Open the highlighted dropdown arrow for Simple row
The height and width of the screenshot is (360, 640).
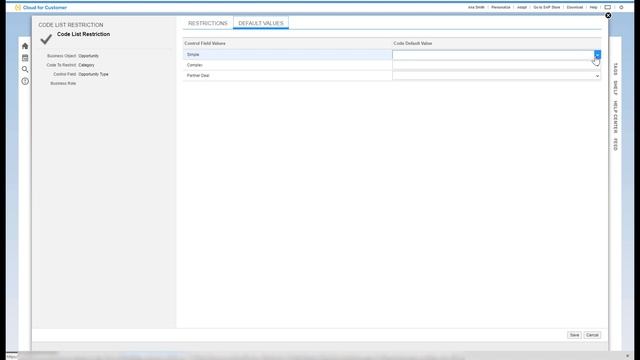[597, 55]
